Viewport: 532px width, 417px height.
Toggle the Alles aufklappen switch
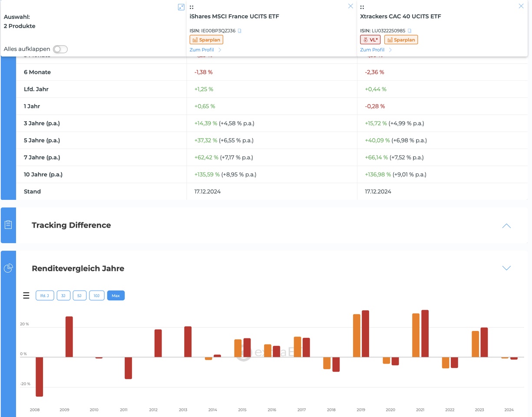[60, 49]
